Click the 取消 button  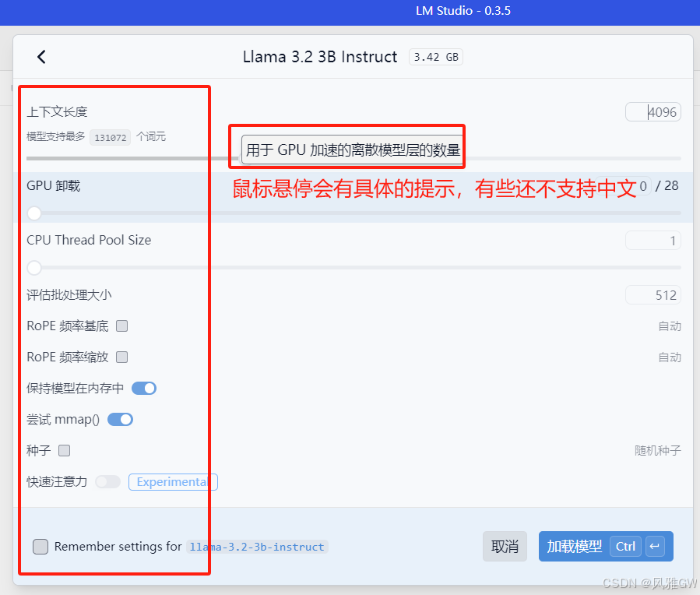(505, 547)
